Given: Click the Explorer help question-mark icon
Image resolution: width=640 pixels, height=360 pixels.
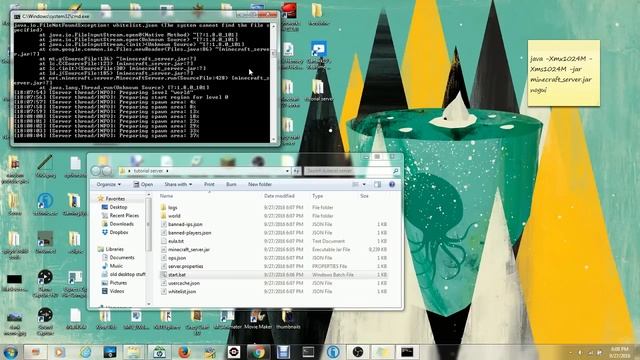Looking at the screenshot, I should coord(392,184).
